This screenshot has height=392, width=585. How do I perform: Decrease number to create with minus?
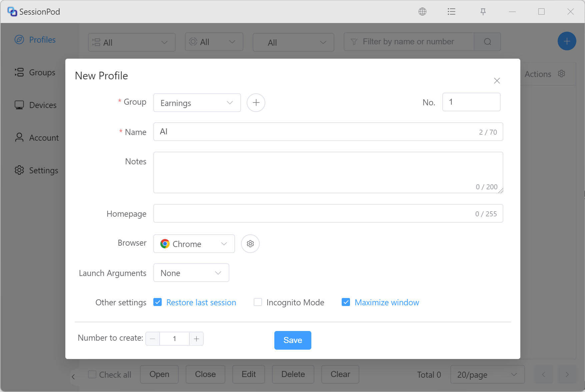tap(153, 339)
